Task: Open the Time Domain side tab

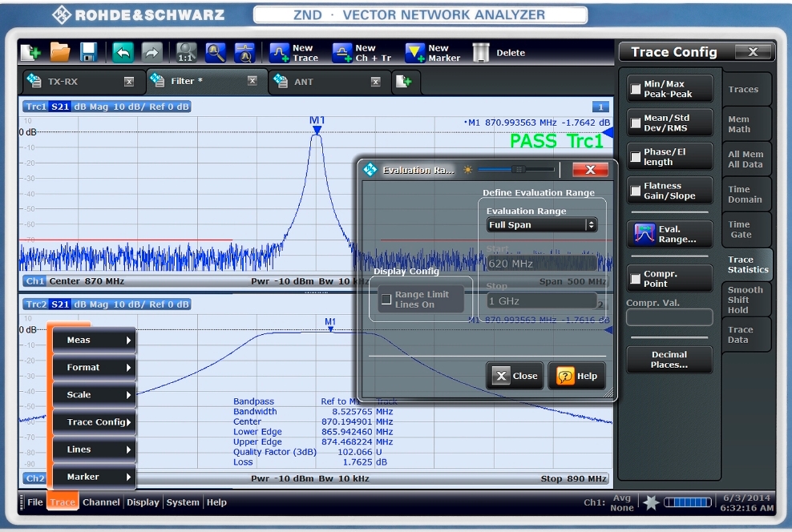Action: tap(746, 195)
